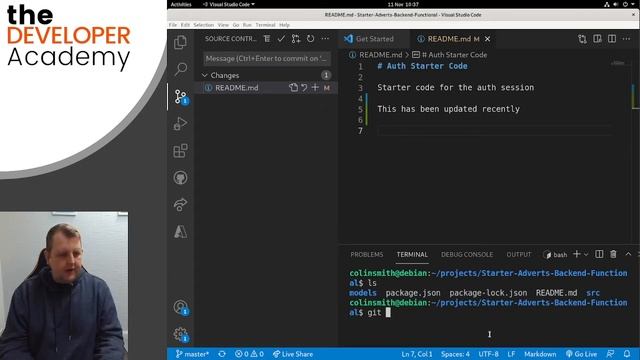Screen dimensions: 640x360
Task: Toggle view as tree in Source Control
Action: pyautogui.click(x=267, y=39)
